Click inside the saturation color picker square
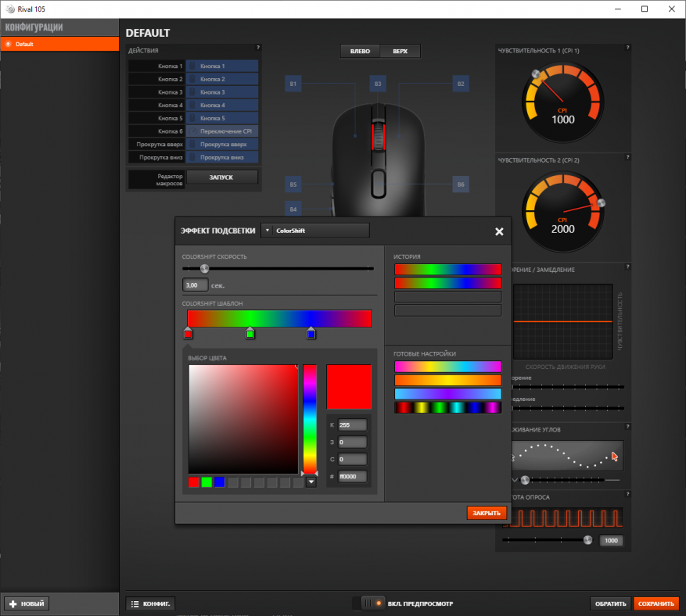 point(243,419)
